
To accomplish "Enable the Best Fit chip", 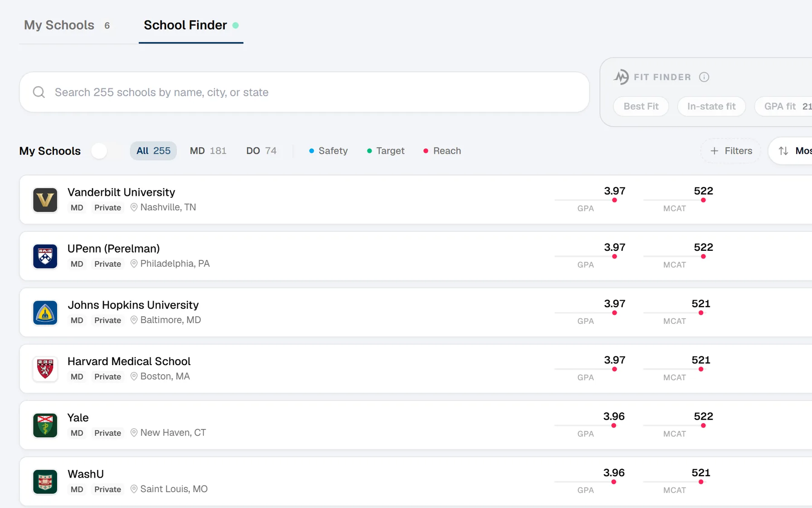I will tap(641, 107).
